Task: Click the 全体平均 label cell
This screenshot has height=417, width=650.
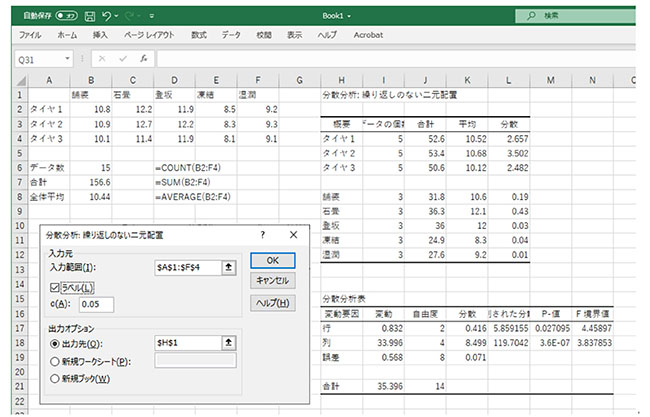Action: pyautogui.click(x=49, y=196)
